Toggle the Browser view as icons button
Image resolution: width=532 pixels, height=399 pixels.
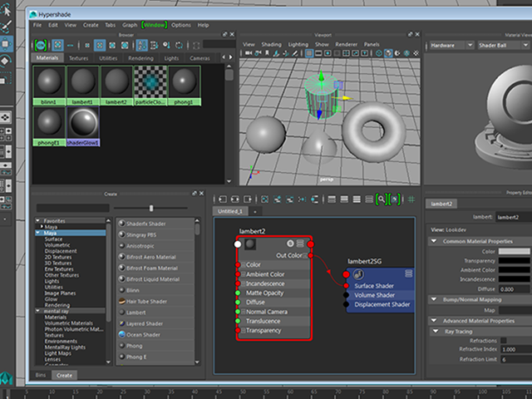coord(57,45)
